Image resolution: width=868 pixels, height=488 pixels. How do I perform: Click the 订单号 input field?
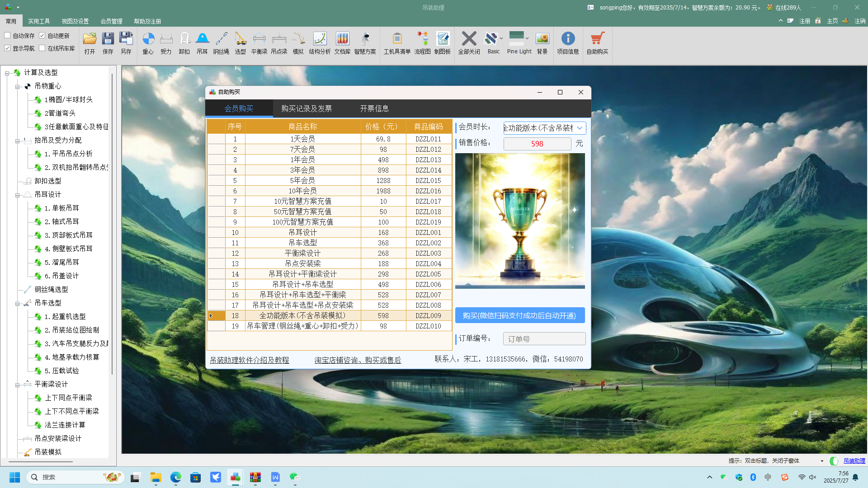pyautogui.click(x=544, y=338)
